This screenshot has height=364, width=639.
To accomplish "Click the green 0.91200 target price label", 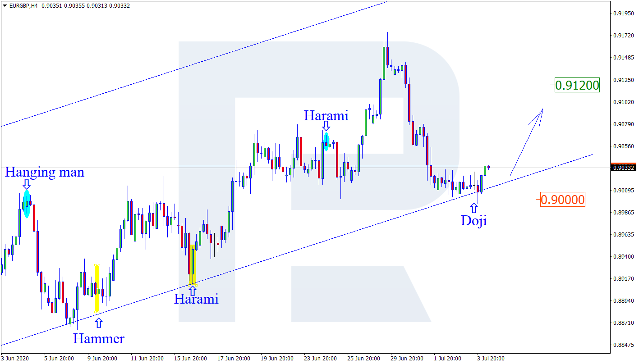I will tap(577, 85).
